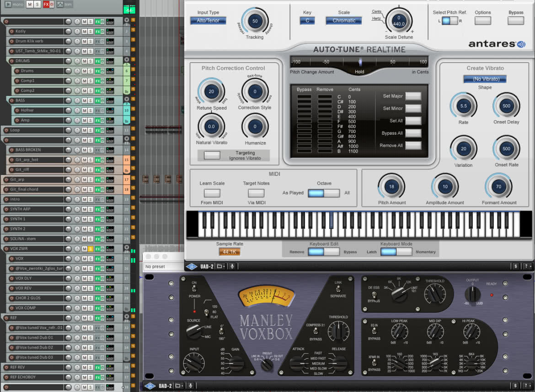Screen dimensions: 535x392
Task: Click the Bypass box for note C
Action: 304,97
